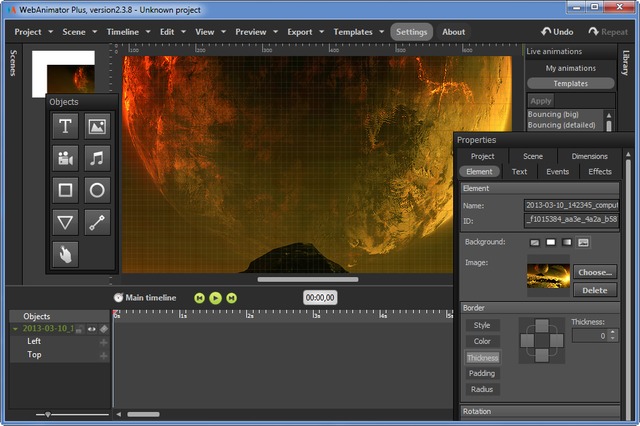640x426 pixels.
Task: Toggle visibility eye of the 2013-03-10 object
Action: (x=91, y=329)
